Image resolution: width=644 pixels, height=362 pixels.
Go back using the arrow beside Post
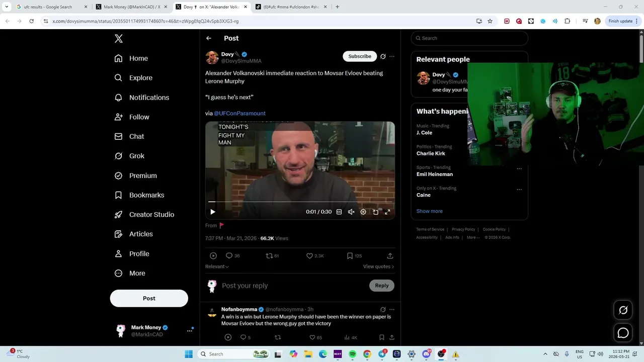coord(209,38)
